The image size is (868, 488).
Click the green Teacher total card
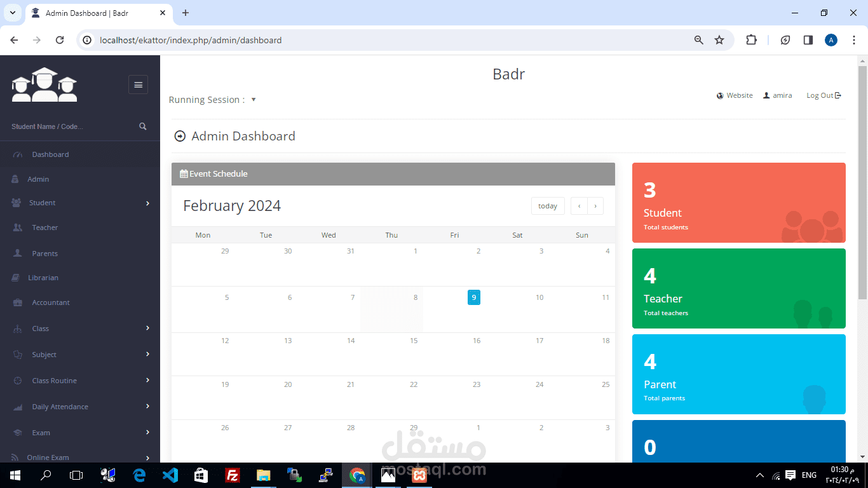click(x=739, y=288)
